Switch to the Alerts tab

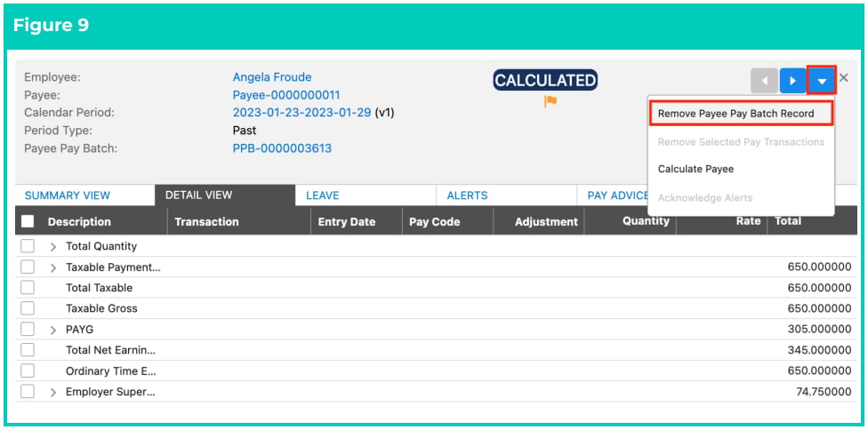[x=507, y=195]
